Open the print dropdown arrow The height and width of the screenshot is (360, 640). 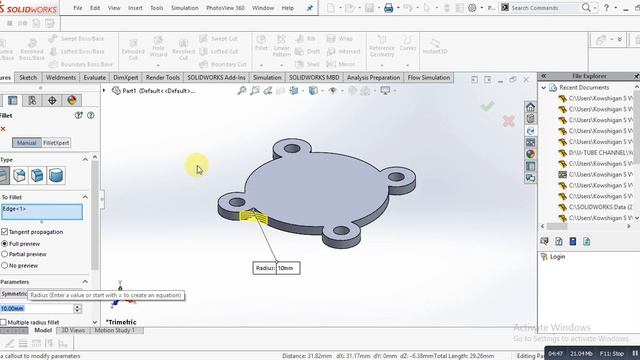point(398,8)
